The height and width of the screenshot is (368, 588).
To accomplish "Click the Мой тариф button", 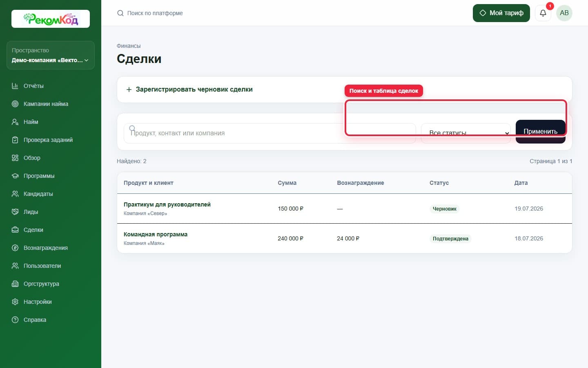I will (x=501, y=13).
